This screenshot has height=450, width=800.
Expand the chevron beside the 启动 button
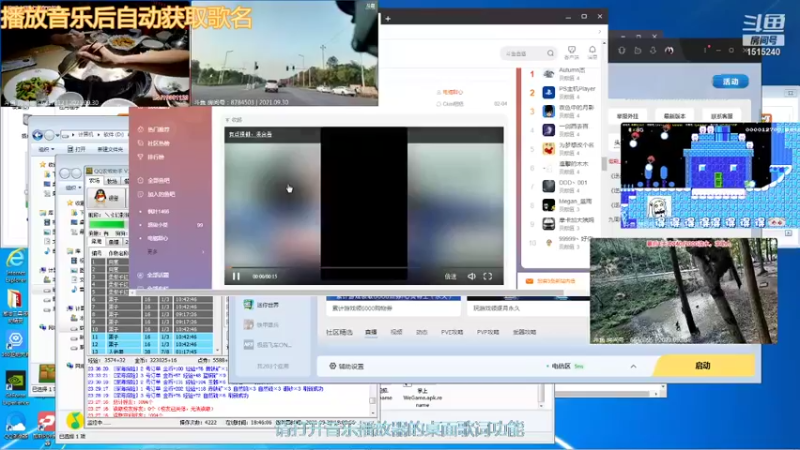pos(633,366)
